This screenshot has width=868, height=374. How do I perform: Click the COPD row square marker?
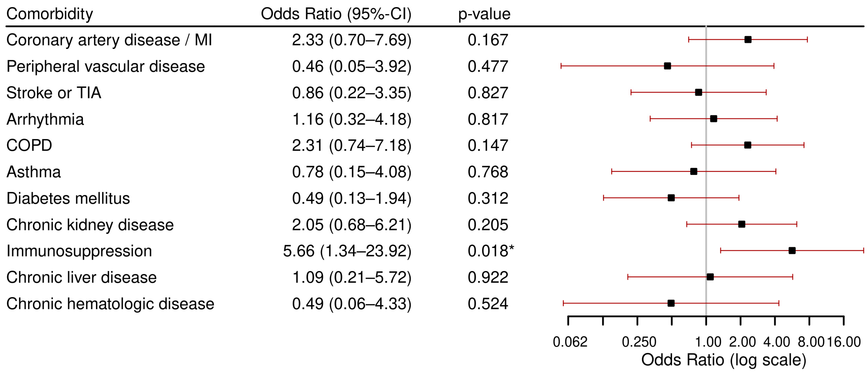click(747, 145)
